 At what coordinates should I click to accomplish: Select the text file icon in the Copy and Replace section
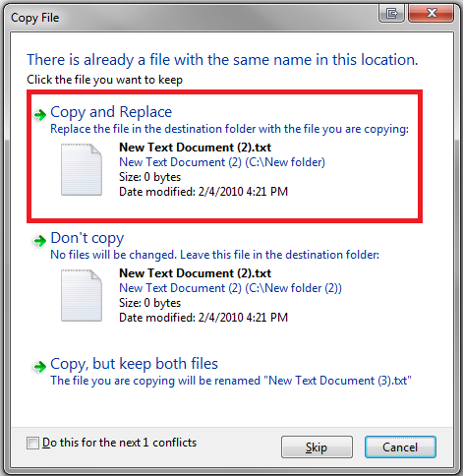click(x=82, y=170)
